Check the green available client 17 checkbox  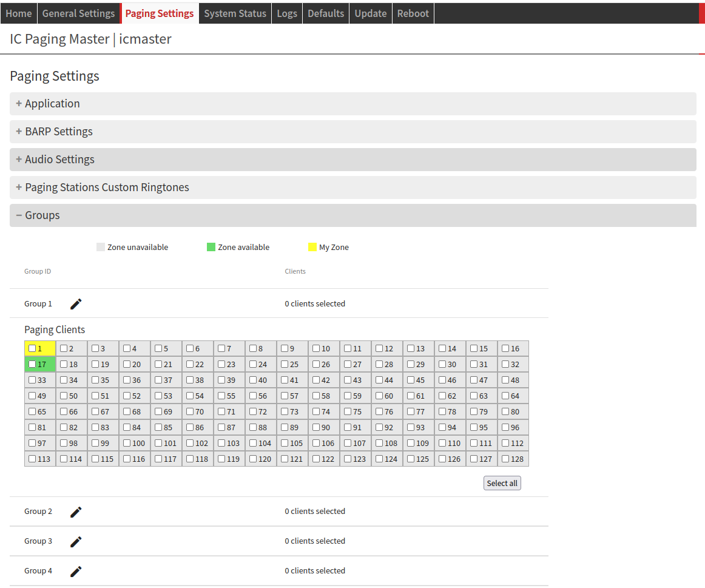click(32, 365)
